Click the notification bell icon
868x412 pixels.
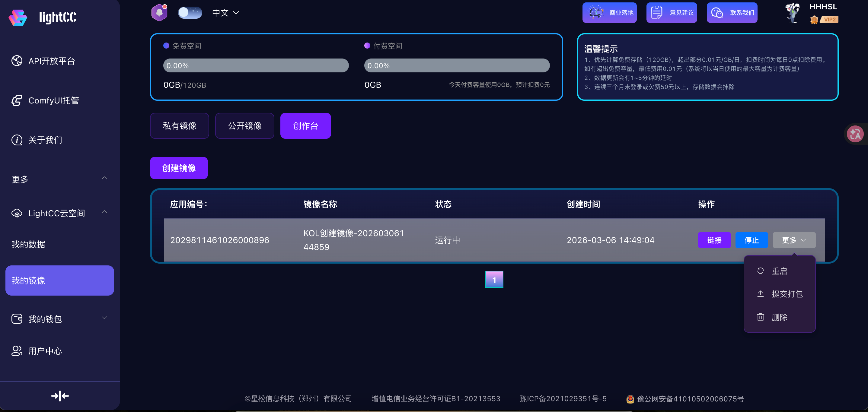coord(159,13)
